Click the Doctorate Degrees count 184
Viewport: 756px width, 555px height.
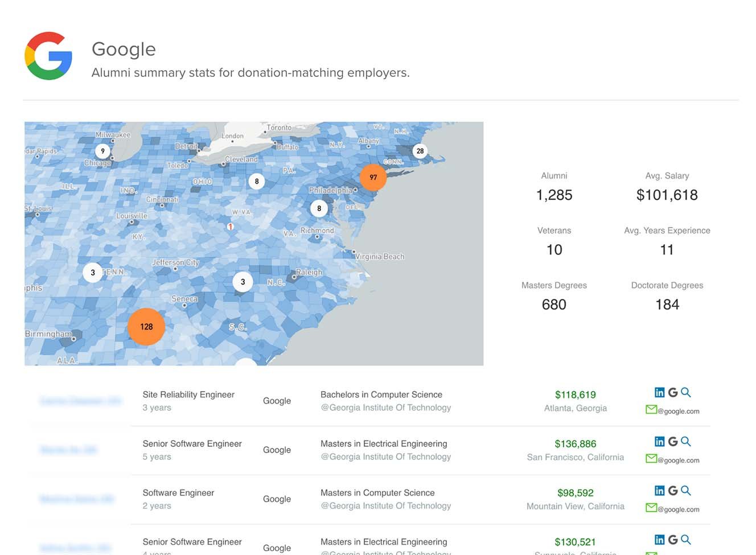(667, 305)
